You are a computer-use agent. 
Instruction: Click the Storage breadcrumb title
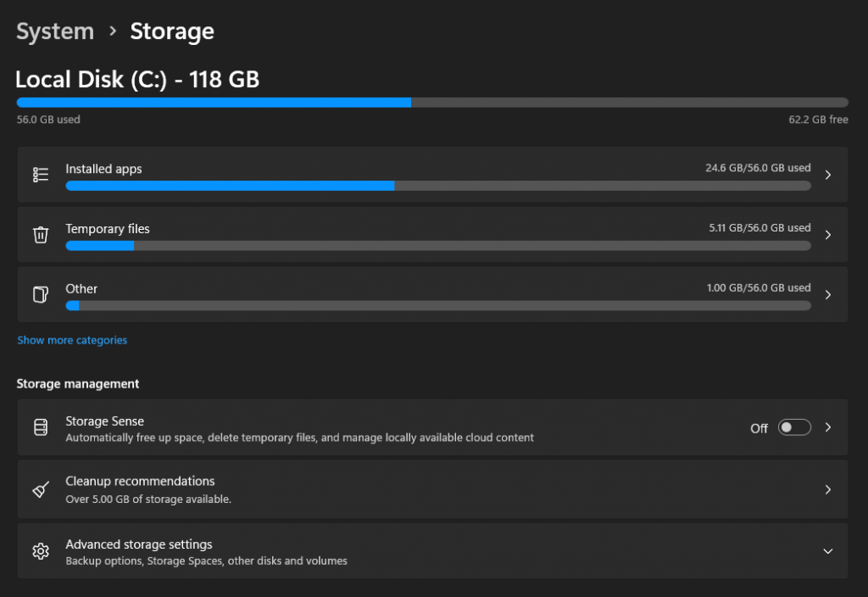click(x=172, y=31)
